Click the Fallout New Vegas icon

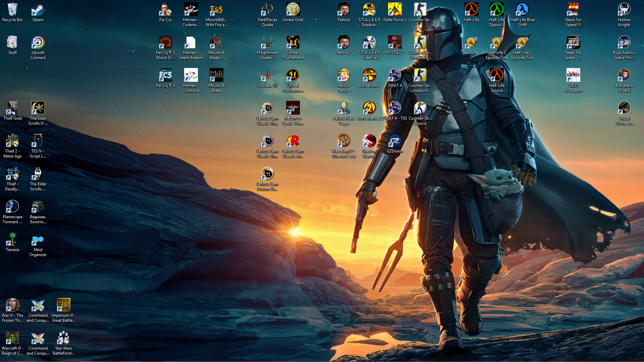344,108
